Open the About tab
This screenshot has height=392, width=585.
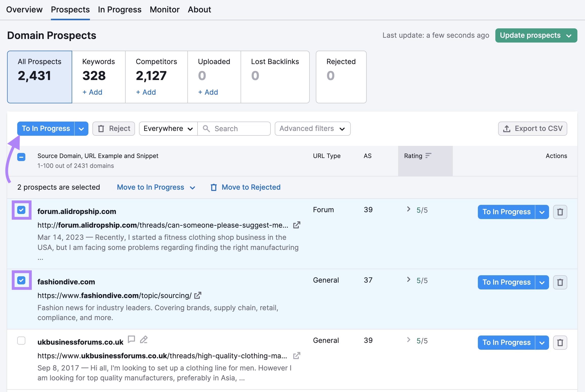coord(200,10)
